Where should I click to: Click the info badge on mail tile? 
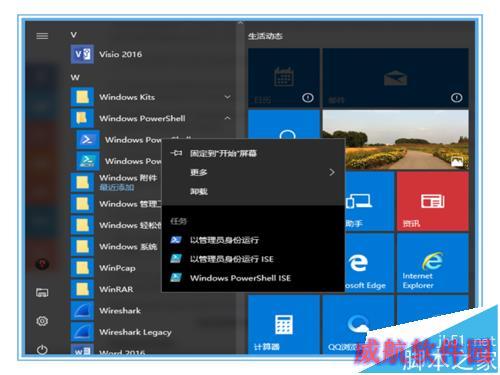tap(457, 98)
